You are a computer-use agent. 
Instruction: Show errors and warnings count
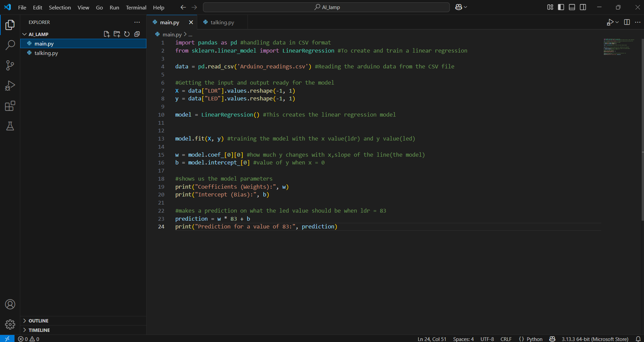(29, 339)
